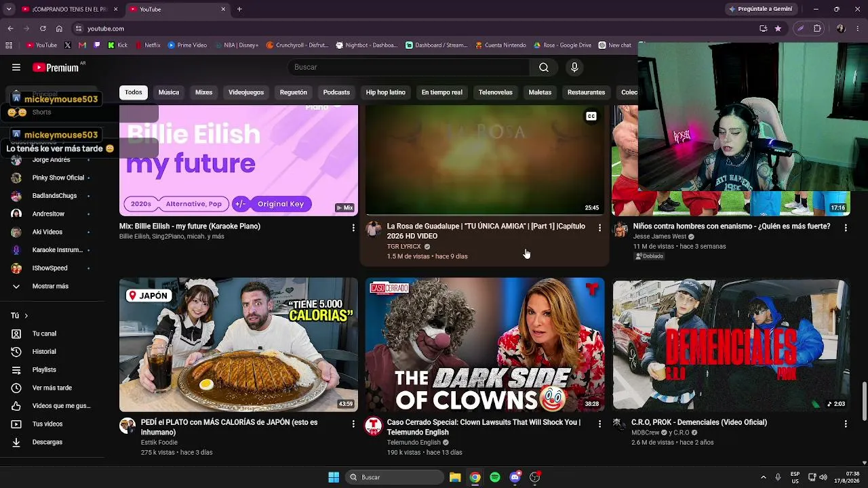Play the Demenciales video thumbnail
This screenshot has width=868, height=488.
tap(731, 344)
